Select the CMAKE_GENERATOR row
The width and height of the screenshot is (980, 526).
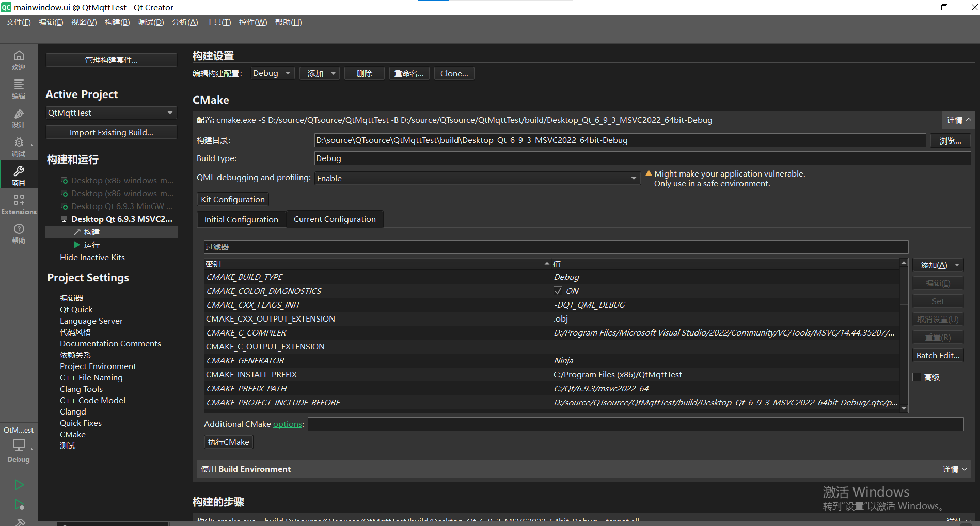pos(551,360)
